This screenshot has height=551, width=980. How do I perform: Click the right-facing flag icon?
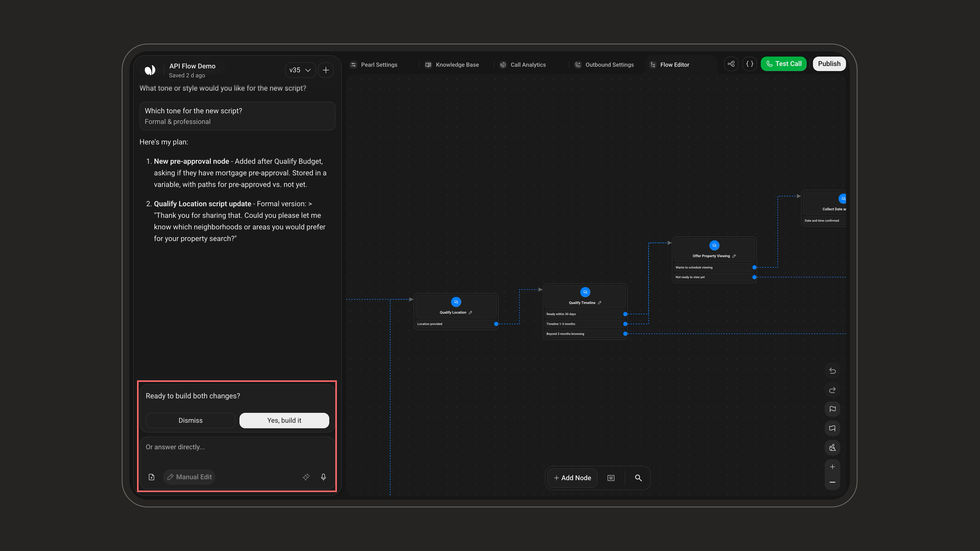[x=832, y=409]
